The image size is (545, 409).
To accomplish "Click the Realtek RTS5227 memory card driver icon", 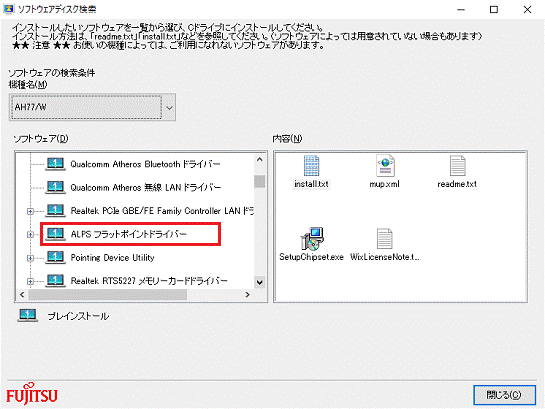I will click(55, 280).
